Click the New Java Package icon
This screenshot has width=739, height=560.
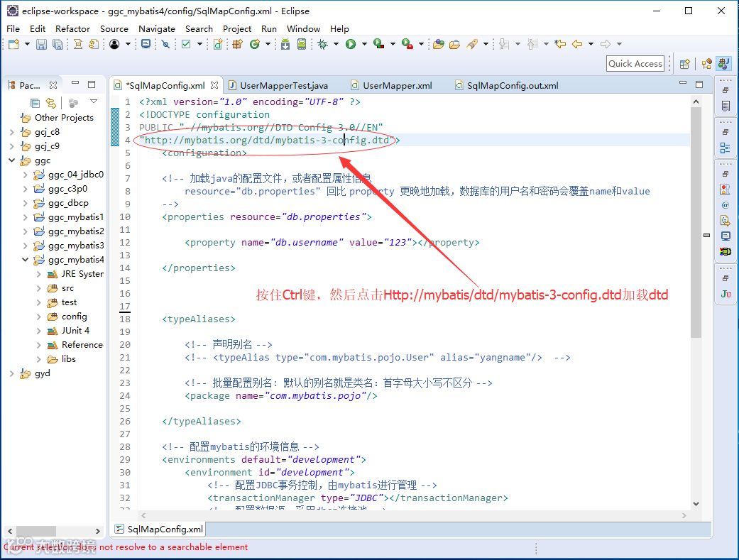(238, 44)
